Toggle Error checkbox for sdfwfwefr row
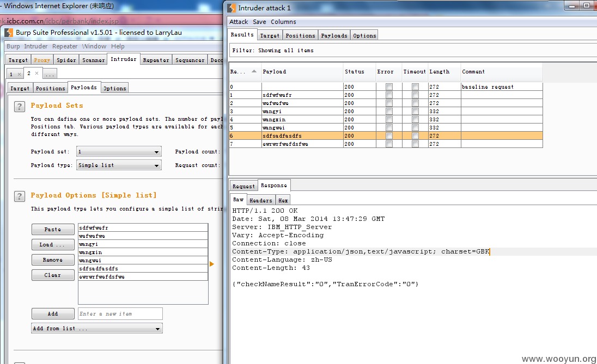 (389, 95)
